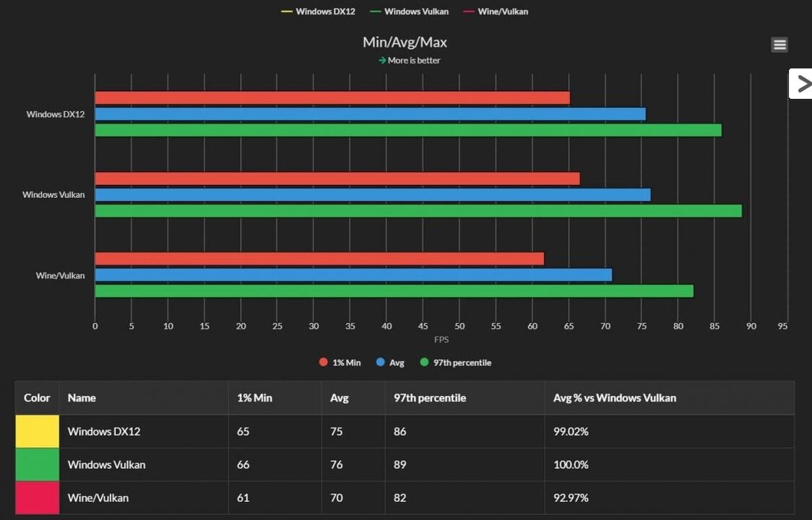Viewport: 812px width, 520px height.
Task: Click the More is better subtitle
Action: coord(409,60)
